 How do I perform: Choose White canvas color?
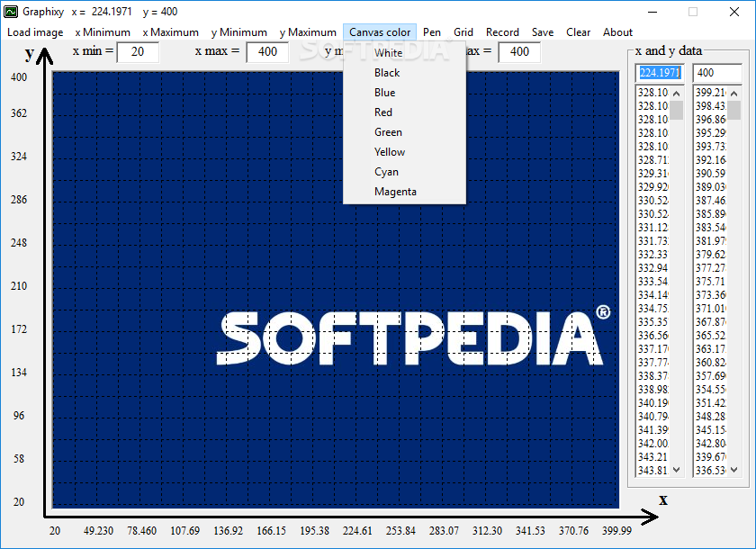click(404, 53)
